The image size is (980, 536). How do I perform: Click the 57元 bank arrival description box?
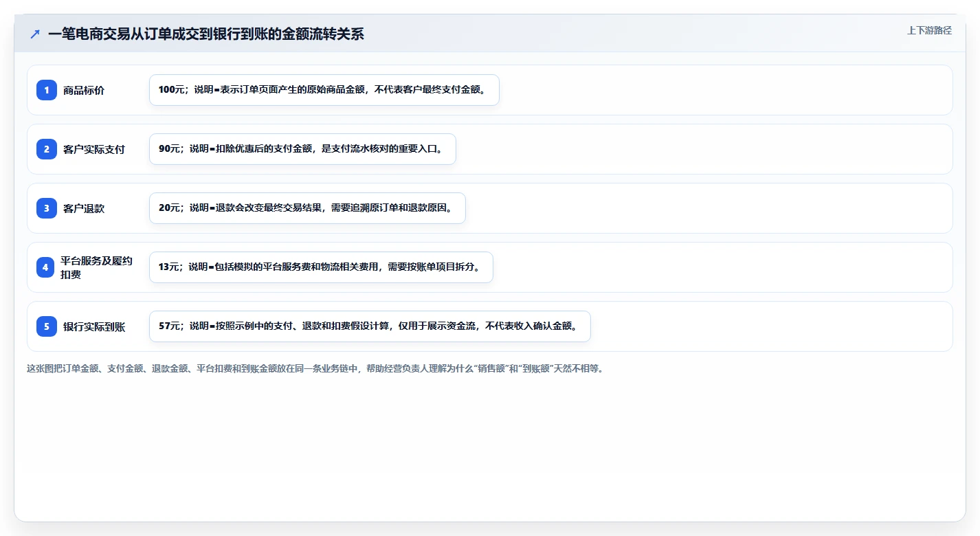click(x=370, y=326)
